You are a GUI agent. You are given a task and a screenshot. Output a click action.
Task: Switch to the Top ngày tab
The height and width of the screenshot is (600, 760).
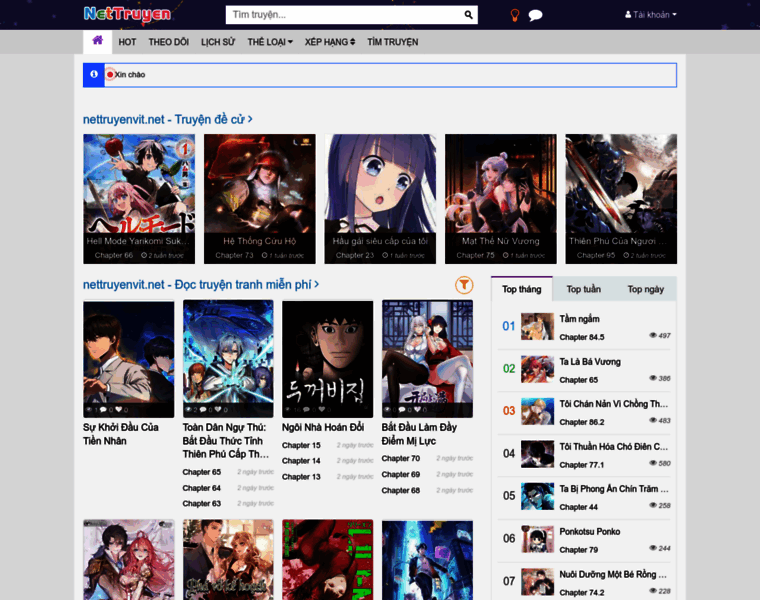[x=646, y=289]
